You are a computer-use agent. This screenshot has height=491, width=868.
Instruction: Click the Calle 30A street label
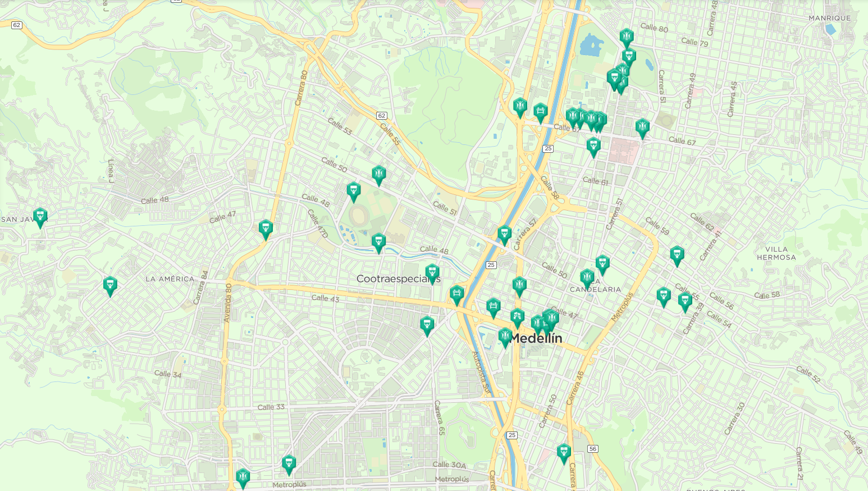click(450, 465)
